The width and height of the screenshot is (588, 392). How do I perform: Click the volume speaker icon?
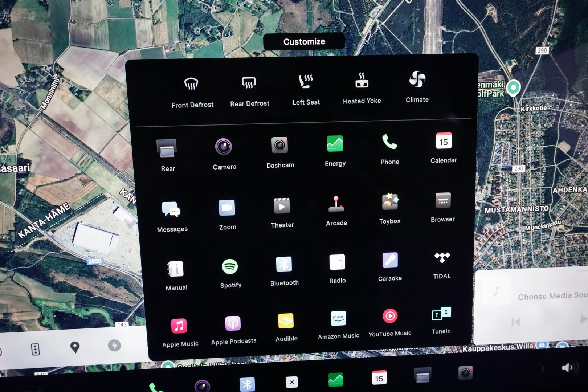click(x=568, y=368)
